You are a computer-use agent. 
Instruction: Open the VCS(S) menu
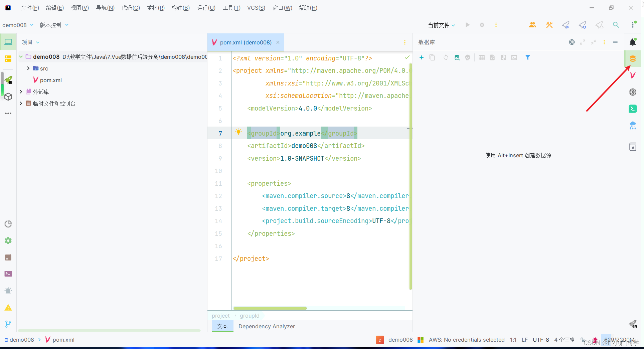[x=256, y=8]
